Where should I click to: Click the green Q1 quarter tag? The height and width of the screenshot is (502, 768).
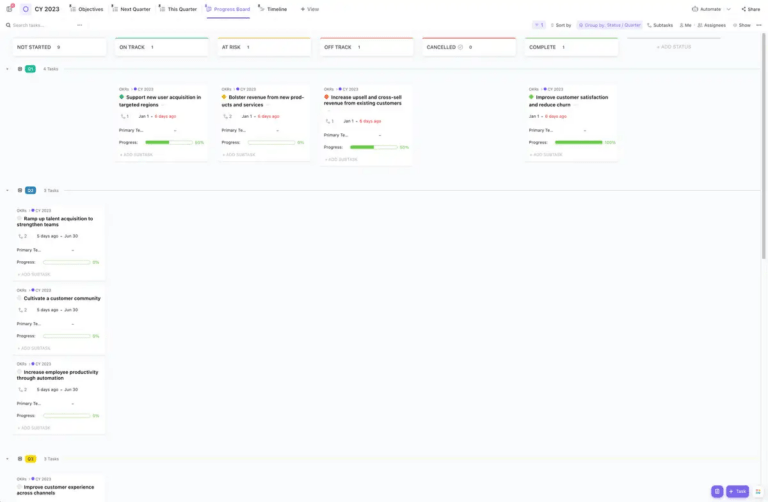click(x=30, y=69)
